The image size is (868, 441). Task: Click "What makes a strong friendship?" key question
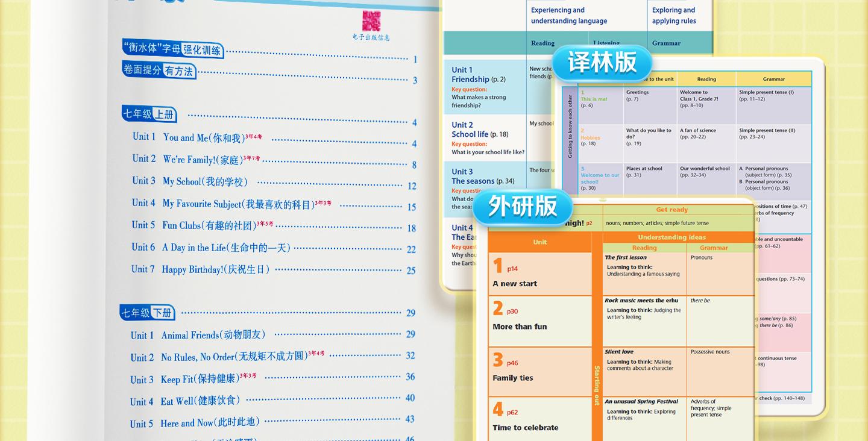pyautogui.click(x=479, y=101)
